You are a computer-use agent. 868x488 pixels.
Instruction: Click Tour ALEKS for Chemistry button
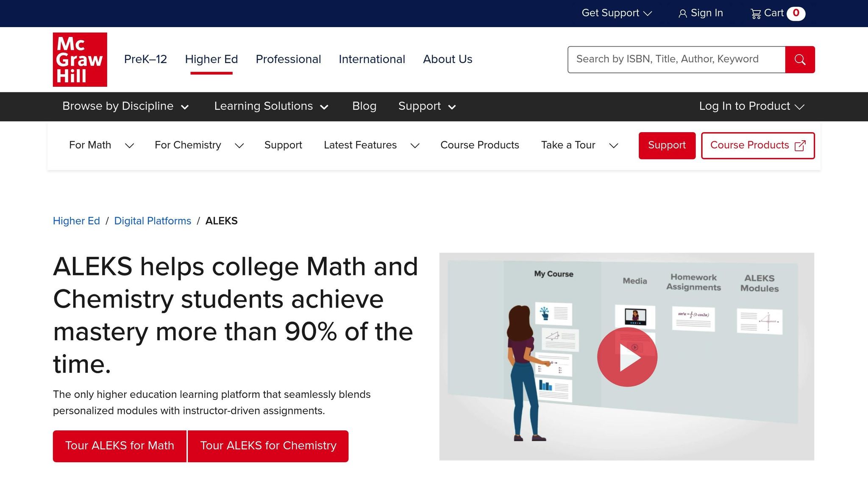click(268, 446)
